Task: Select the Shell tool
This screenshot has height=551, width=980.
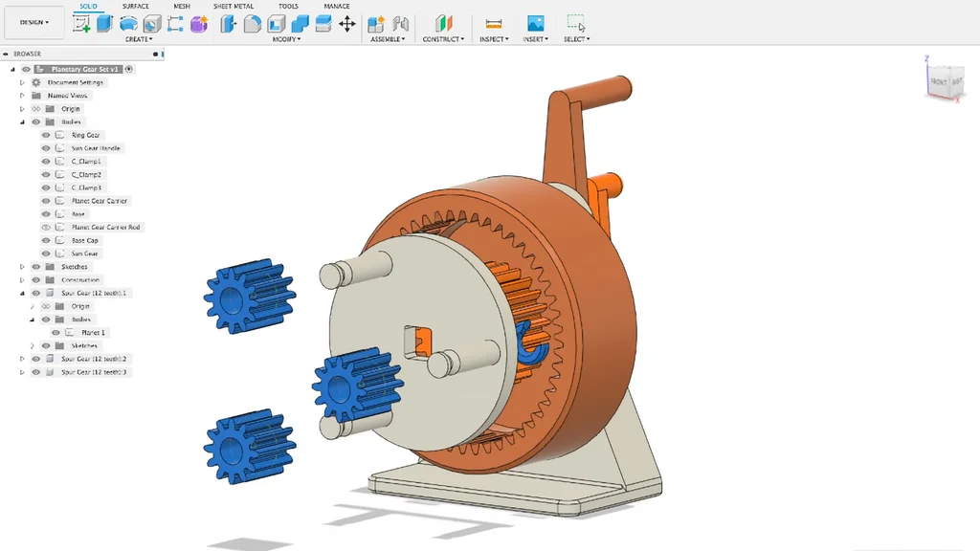Action: (x=276, y=24)
